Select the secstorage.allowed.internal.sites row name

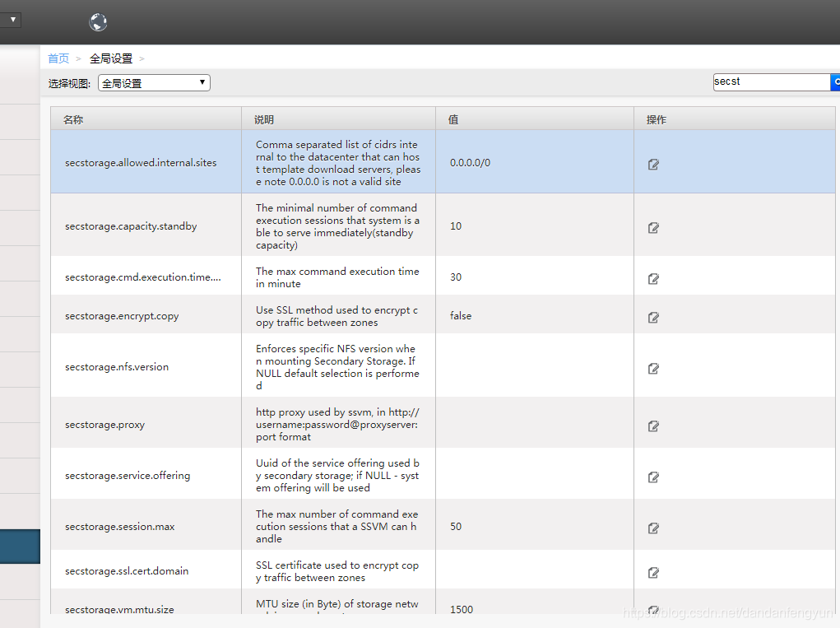[x=141, y=163]
